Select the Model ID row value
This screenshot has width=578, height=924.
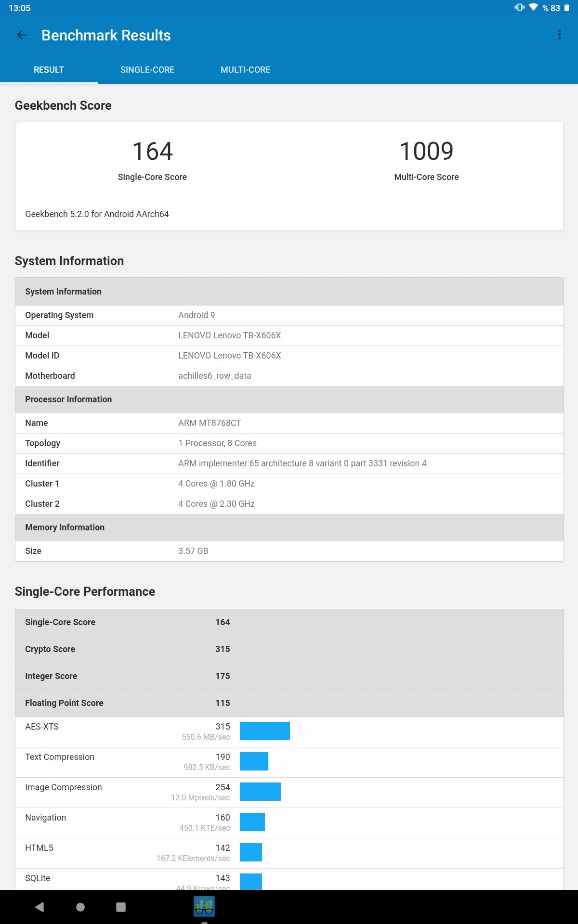[230, 356]
